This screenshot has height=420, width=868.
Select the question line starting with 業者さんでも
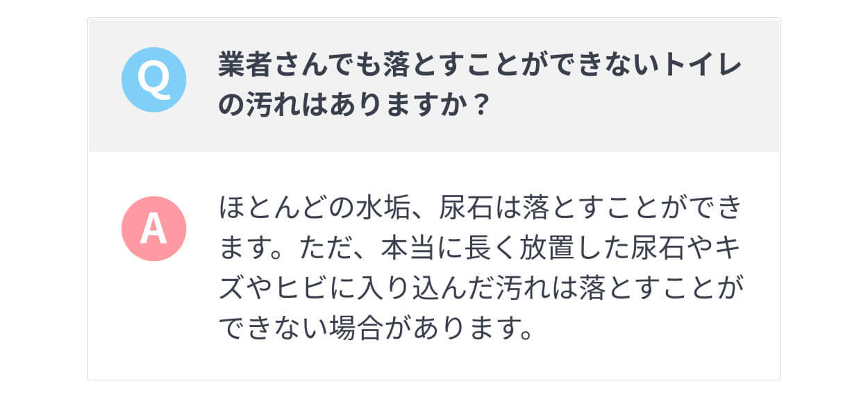coord(480,67)
